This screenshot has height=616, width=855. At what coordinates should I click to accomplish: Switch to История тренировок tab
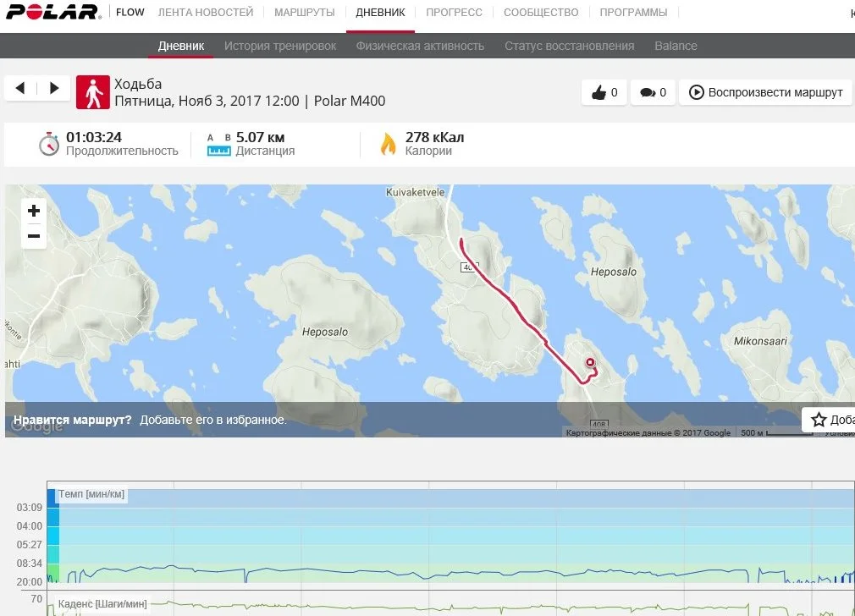coord(280,46)
